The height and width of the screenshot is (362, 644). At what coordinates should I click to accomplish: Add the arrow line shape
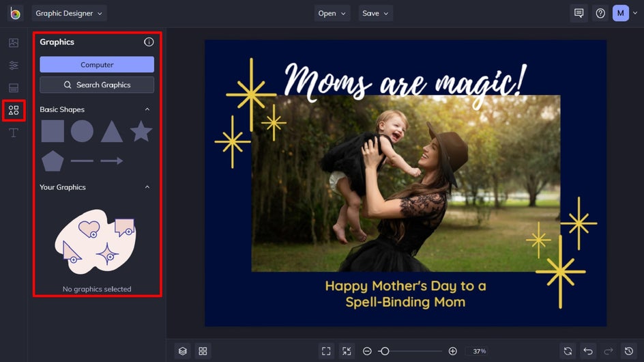click(112, 161)
